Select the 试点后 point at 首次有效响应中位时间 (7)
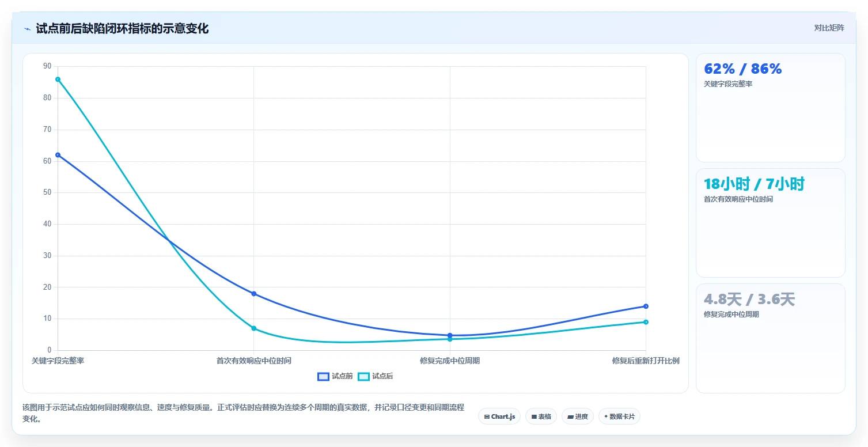This screenshot has height=447, width=868. (x=253, y=328)
